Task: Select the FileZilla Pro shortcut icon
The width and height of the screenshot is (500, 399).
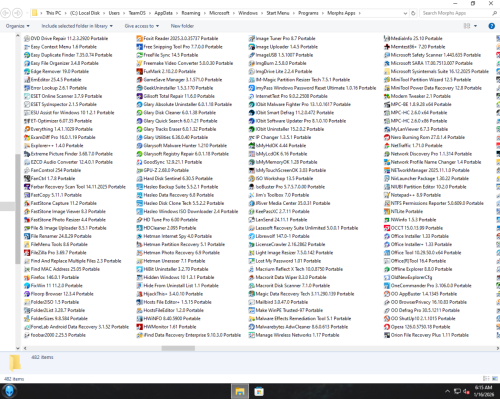Action: [x=27, y=253]
